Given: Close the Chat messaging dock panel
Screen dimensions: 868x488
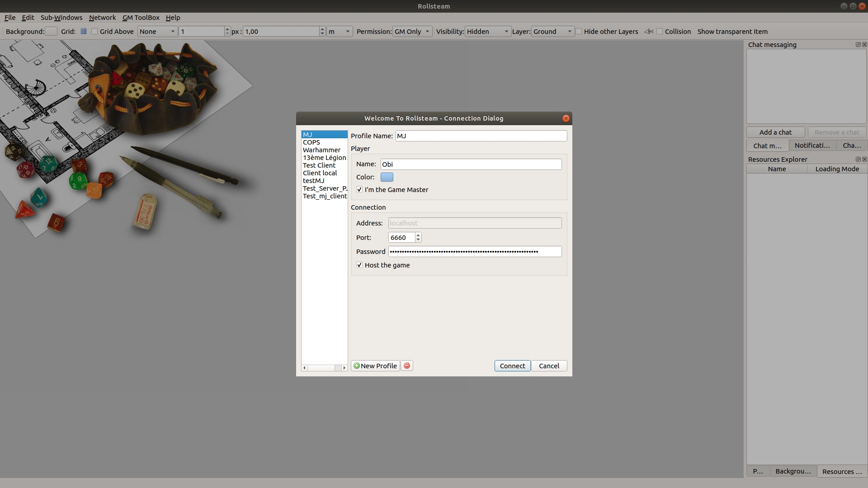Looking at the screenshot, I should point(864,45).
